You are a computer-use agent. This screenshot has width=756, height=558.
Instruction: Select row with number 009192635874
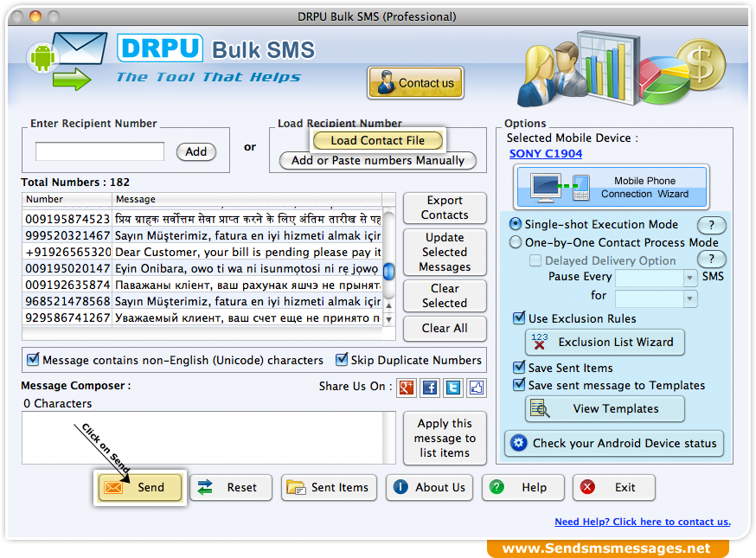203,285
